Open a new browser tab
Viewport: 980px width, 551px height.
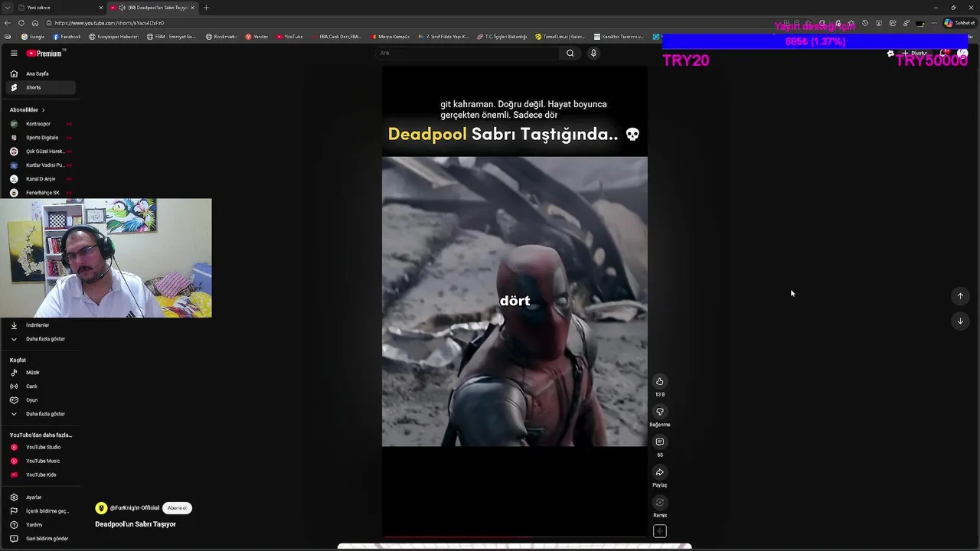pos(206,8)
